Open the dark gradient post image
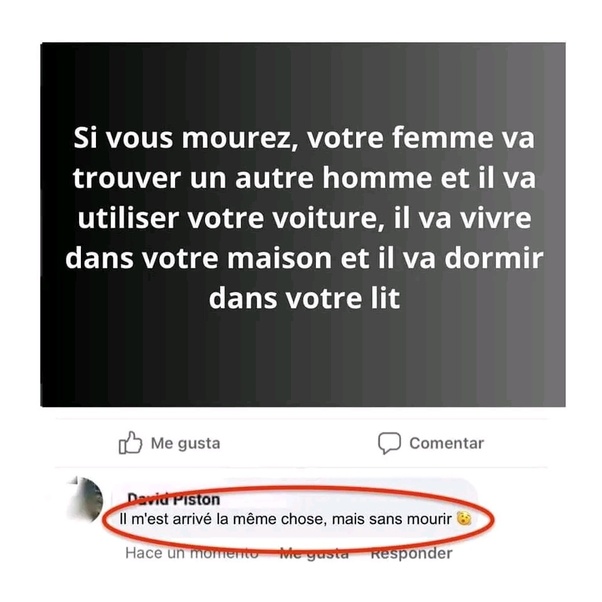Screen dimensions: 602x602 (x=303, y=225)
